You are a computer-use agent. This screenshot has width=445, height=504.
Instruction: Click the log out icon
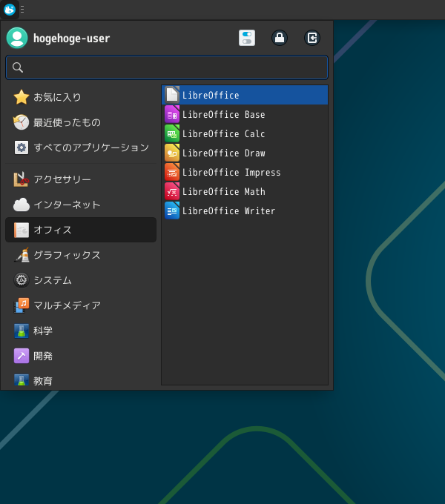tap(312, 38)
